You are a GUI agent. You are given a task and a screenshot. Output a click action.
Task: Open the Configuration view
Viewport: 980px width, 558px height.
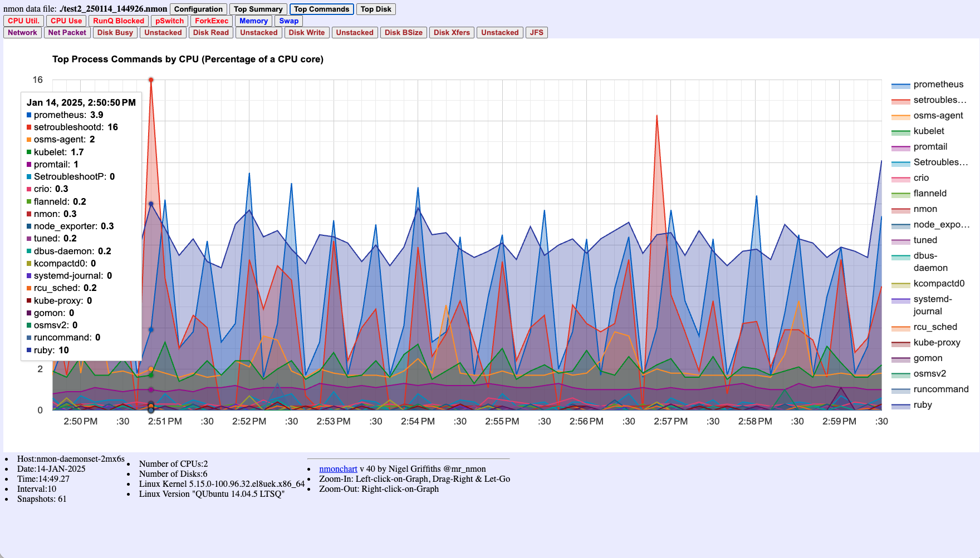[198, 9]
